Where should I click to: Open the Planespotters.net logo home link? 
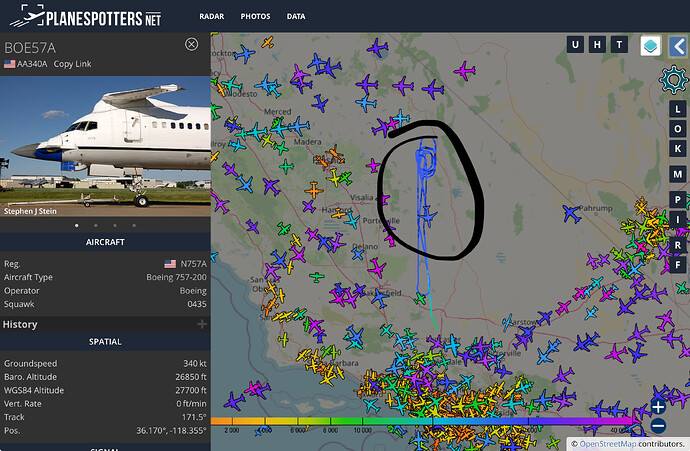coord(85,16)
